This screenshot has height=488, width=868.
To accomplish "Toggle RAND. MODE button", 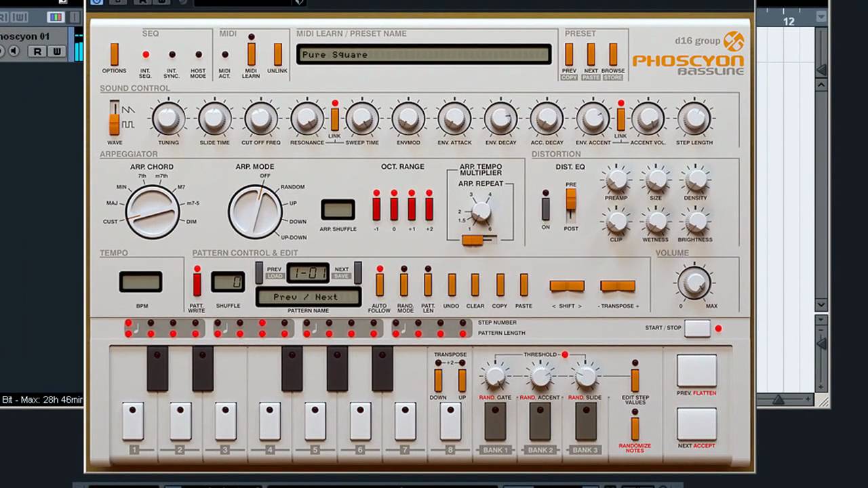I will 403,285.
